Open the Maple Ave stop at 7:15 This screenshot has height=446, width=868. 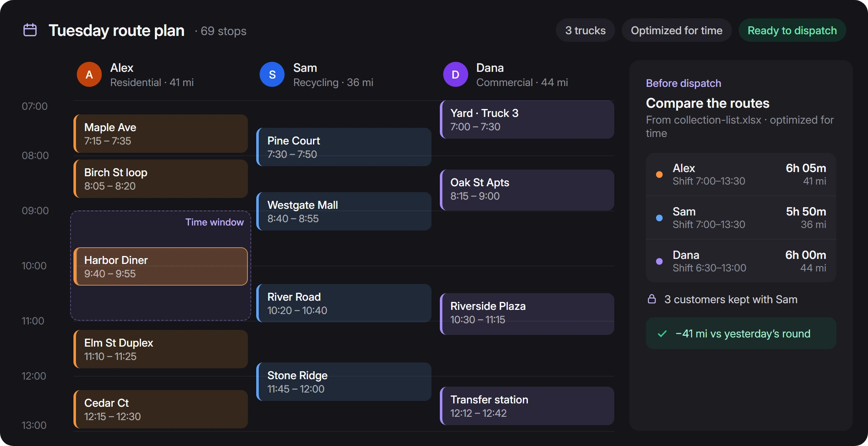click(x=161, y=134)
